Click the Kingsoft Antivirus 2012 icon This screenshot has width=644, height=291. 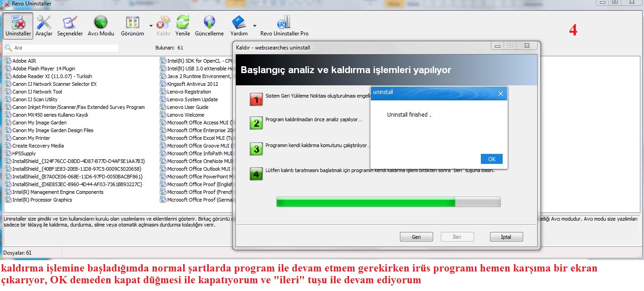(x=163, y=84)
